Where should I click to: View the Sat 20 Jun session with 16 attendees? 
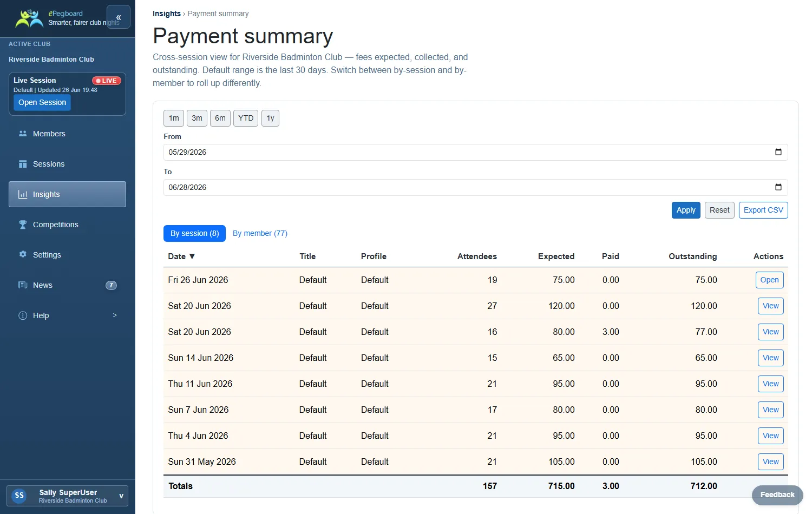click(771, 332)
